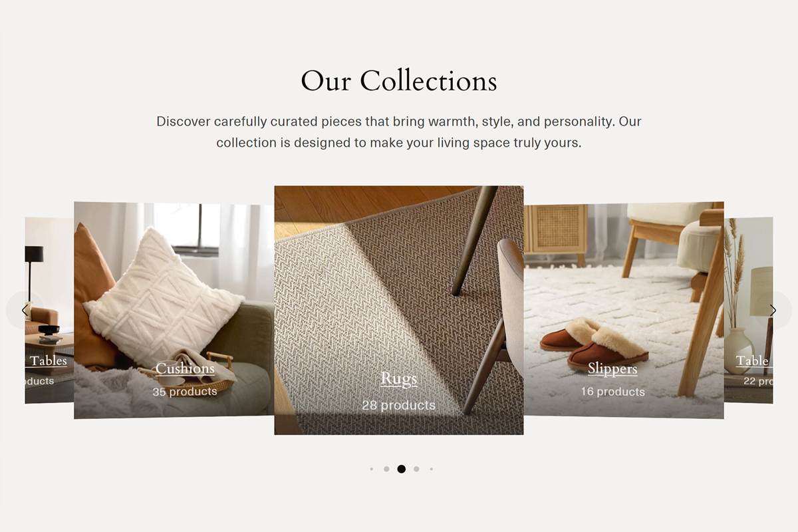The image size is (798, 532).
Task: Open the Cushions collection link
Action: (x=185, y=368)
